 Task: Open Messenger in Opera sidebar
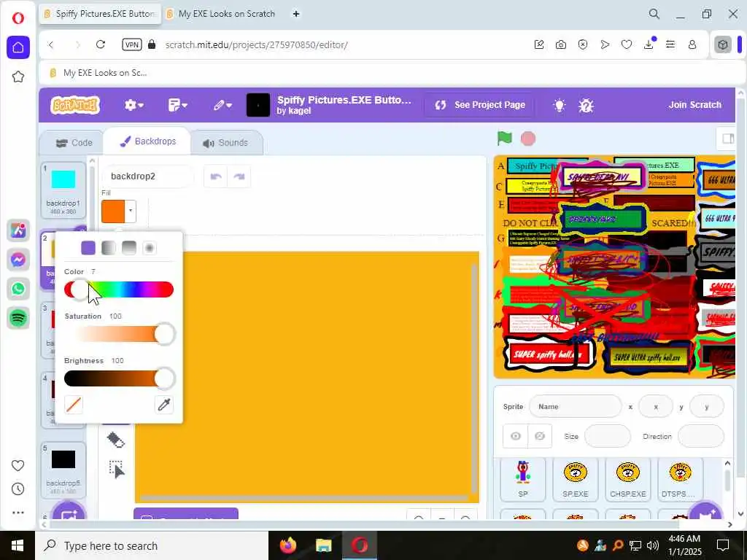(x=18, y=260)
